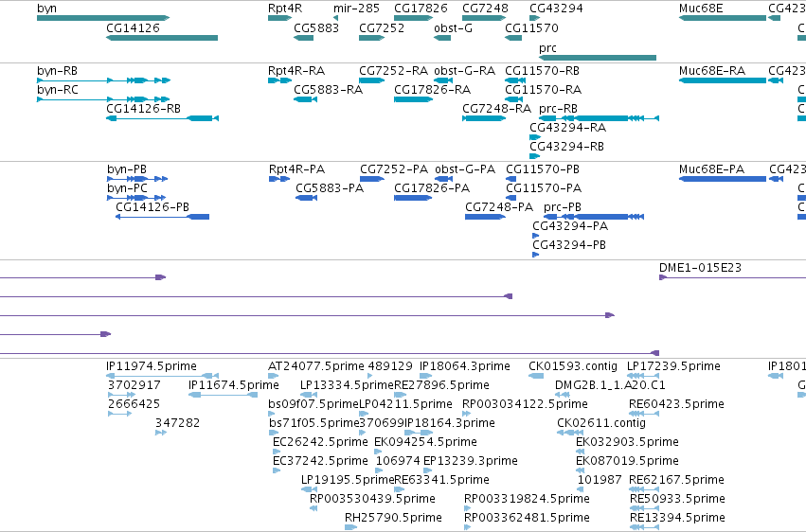Select the IP18064.3prime EST
Screen dimensions: 806x532
425,376
